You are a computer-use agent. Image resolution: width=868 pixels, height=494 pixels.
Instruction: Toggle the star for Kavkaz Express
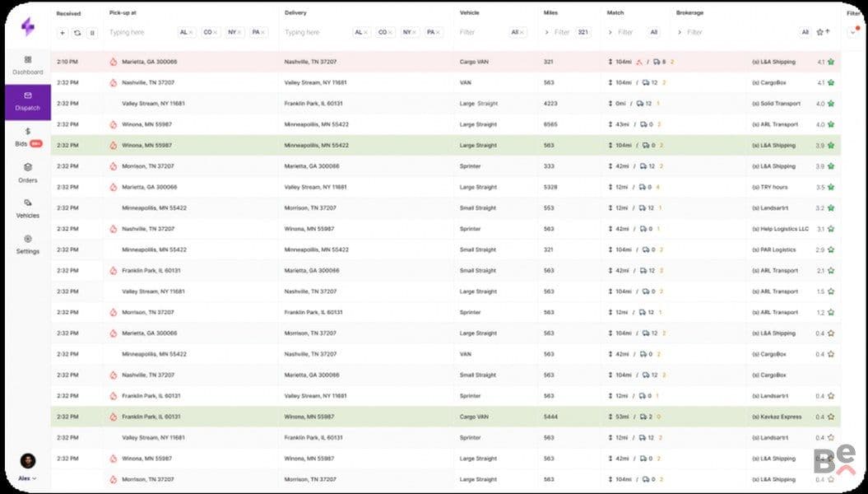point(830,417)
